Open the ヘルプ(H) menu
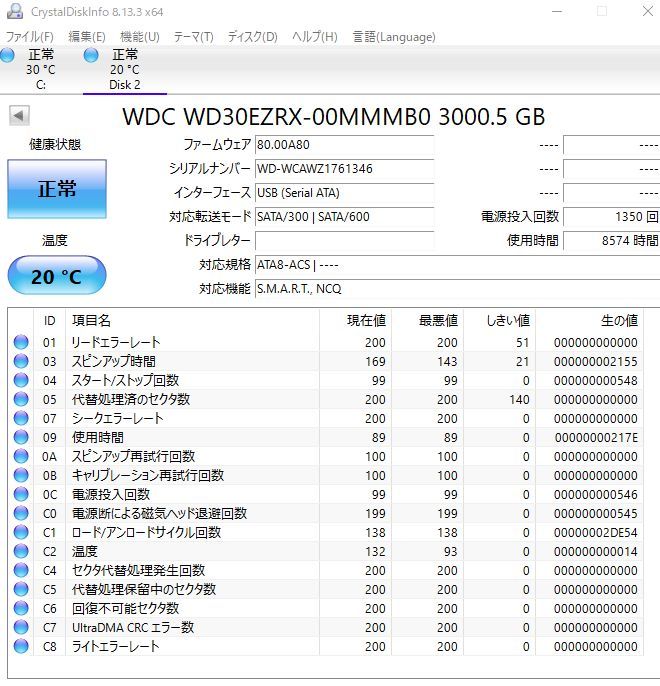This screenshot has height=686, width=660. tap(314, 37)
